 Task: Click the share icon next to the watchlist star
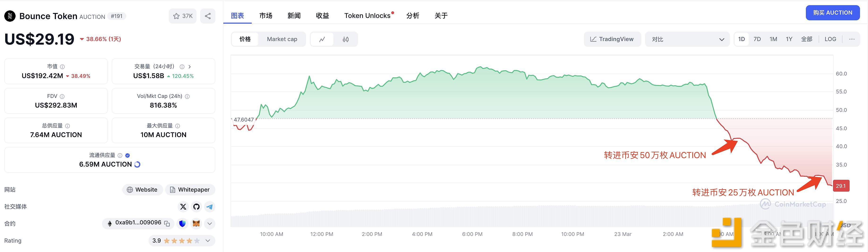pyautogui.click(x=208, y=16)
